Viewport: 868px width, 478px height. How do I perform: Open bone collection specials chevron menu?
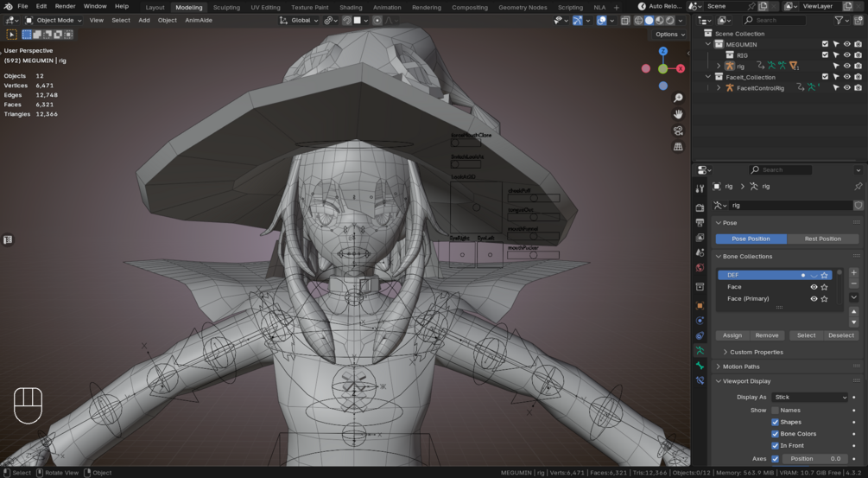853,297
